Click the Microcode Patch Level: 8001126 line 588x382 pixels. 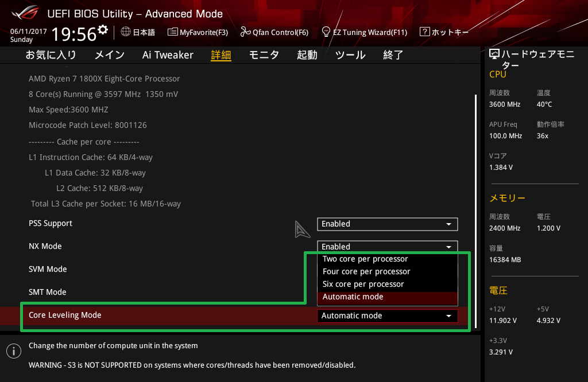click(88, 125)
